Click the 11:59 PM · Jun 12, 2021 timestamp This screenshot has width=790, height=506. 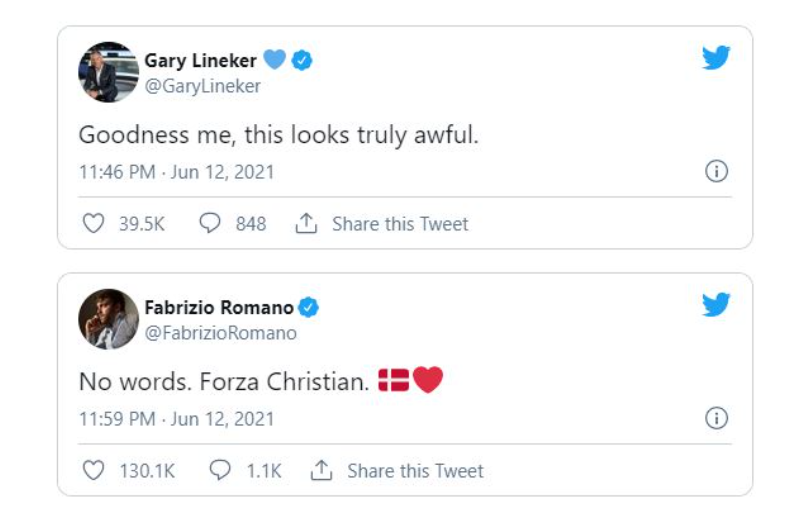click(176, 419)
